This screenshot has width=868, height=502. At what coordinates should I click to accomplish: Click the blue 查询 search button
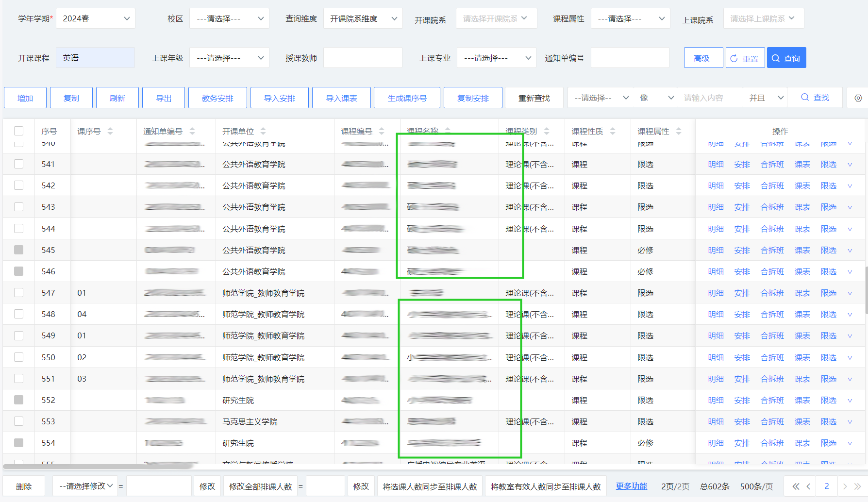point(786,58)
